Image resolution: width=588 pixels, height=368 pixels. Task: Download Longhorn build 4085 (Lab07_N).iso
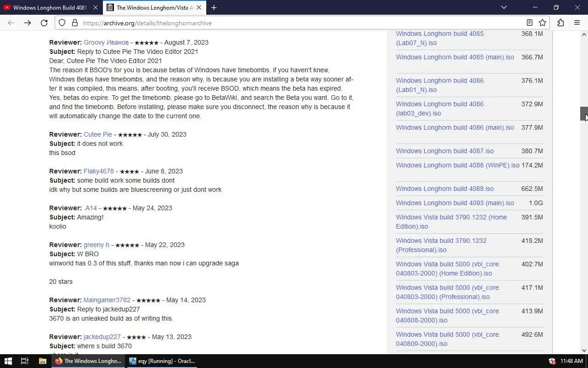point(440,38)
